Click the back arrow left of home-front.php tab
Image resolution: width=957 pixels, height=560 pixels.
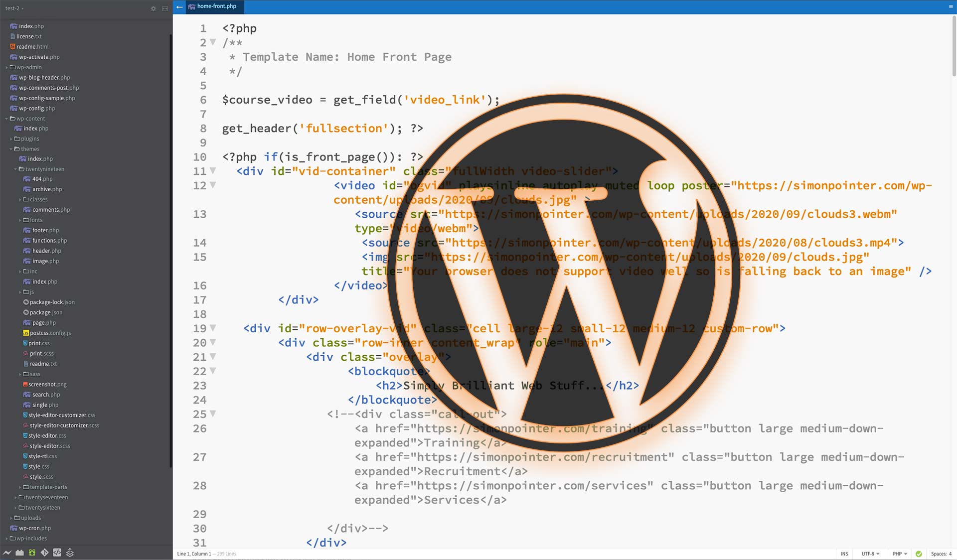179,7
